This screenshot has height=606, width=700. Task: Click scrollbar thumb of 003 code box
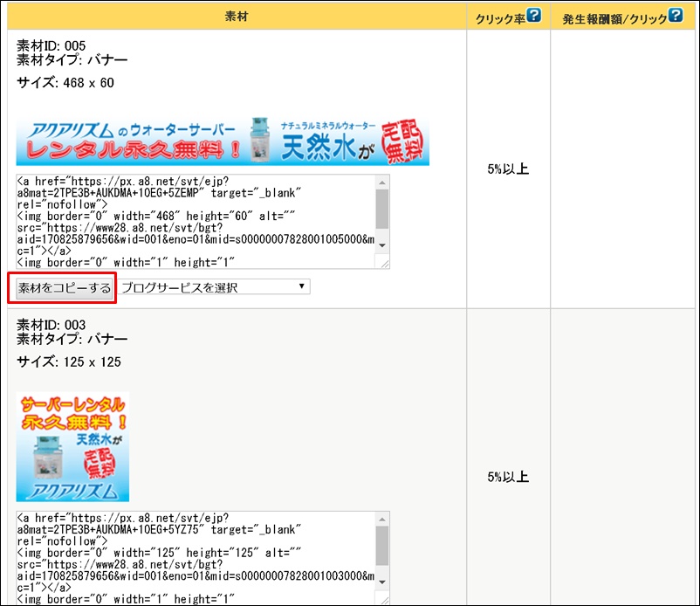(382, 546)
